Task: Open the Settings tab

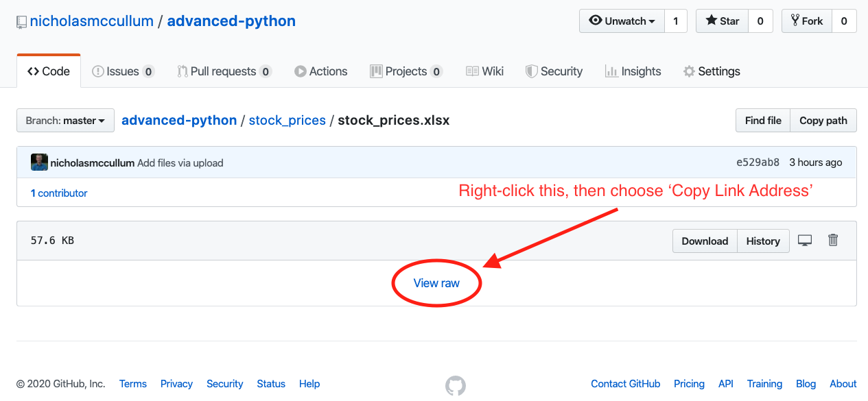Action: [x=712, y=71]
